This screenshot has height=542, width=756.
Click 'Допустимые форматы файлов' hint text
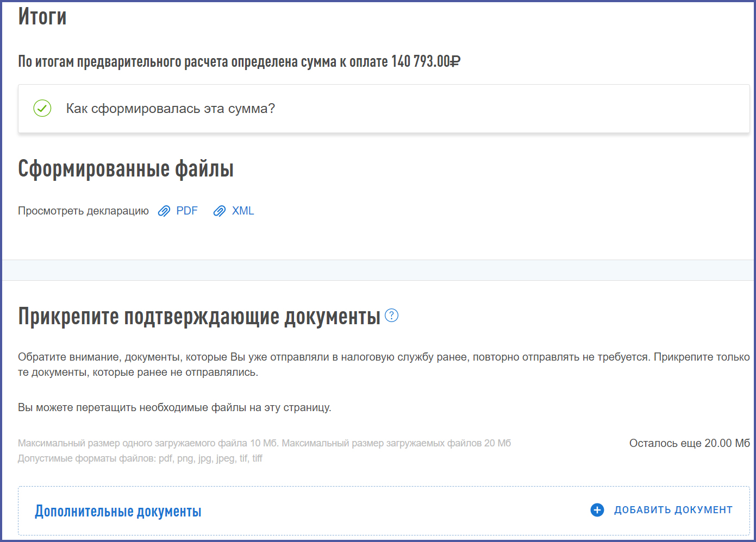tap(140, 458)
